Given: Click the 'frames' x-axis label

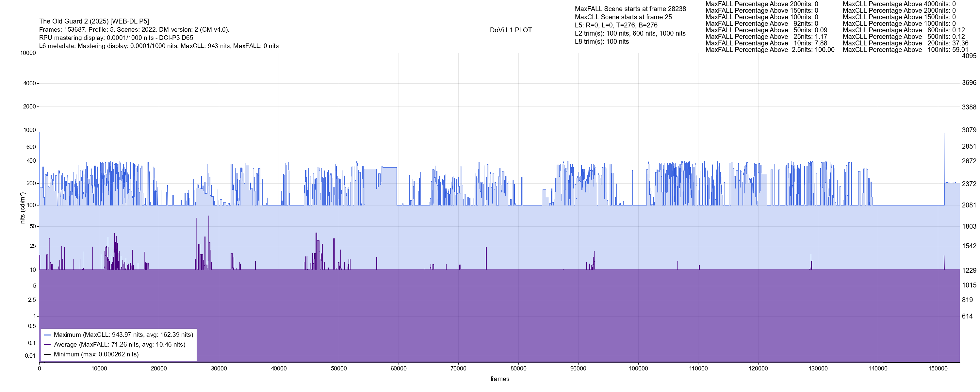Looking at the screenshot, I should 499,379.
